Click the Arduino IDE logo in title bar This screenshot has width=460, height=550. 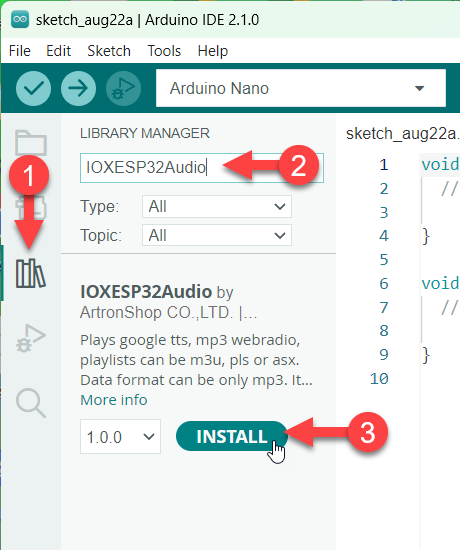[20, 19]
